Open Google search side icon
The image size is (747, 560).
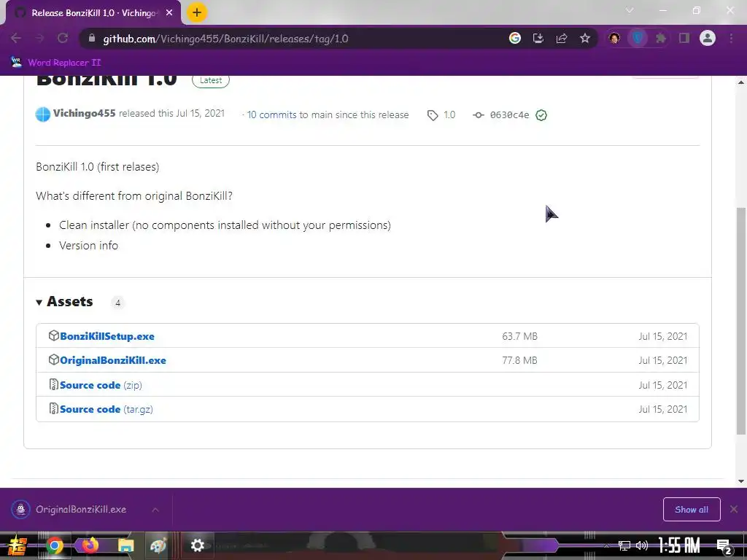[514, 38]
